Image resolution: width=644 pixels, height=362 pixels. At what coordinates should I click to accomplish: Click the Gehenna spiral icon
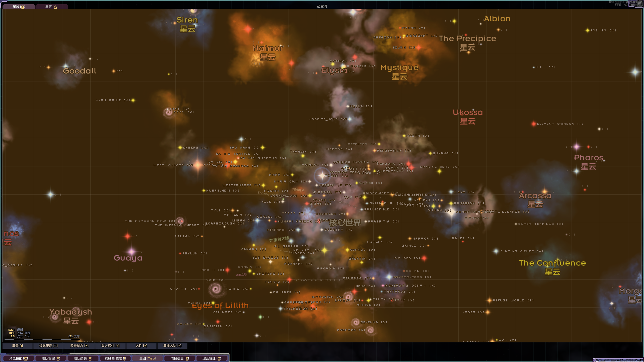point(355,322)
